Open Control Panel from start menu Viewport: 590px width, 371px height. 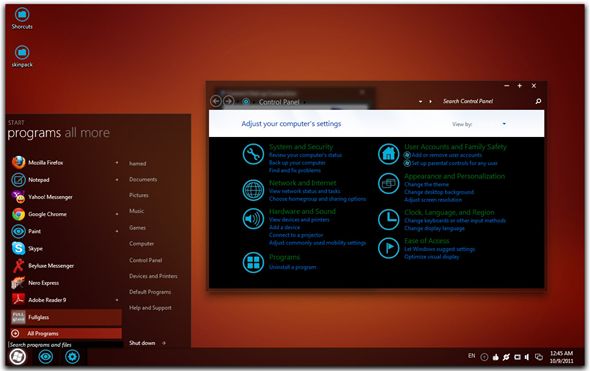(146, 260)
